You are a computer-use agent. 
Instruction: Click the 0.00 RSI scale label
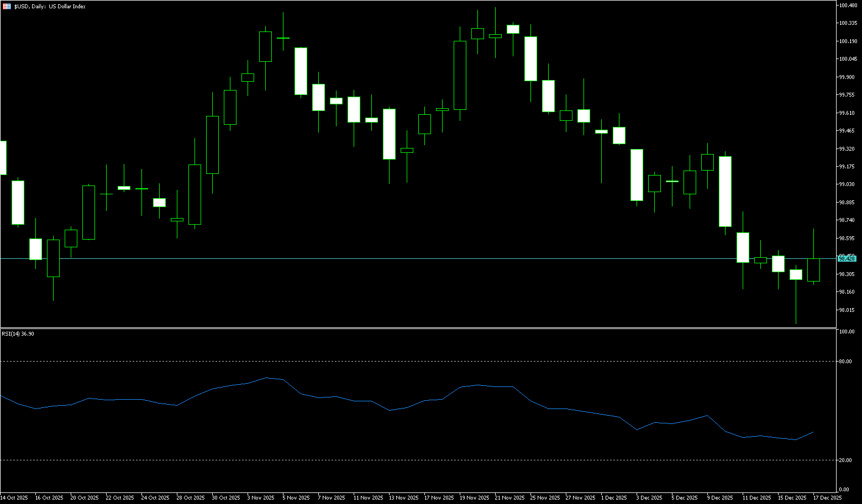coord(844,490)
